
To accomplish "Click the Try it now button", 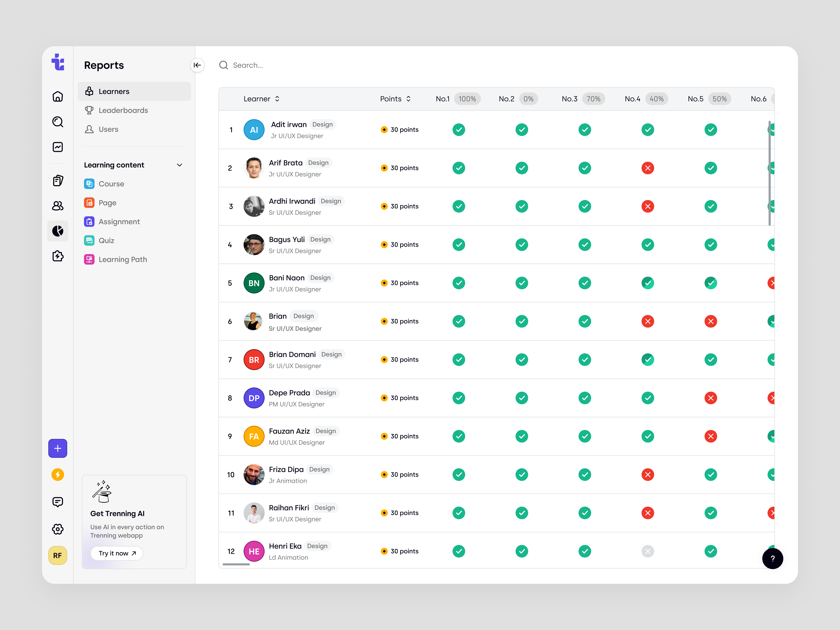I will [117, 553].
